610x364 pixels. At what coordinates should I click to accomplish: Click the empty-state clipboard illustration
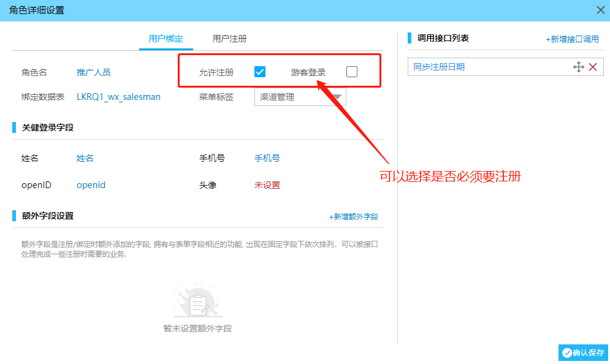197,301
